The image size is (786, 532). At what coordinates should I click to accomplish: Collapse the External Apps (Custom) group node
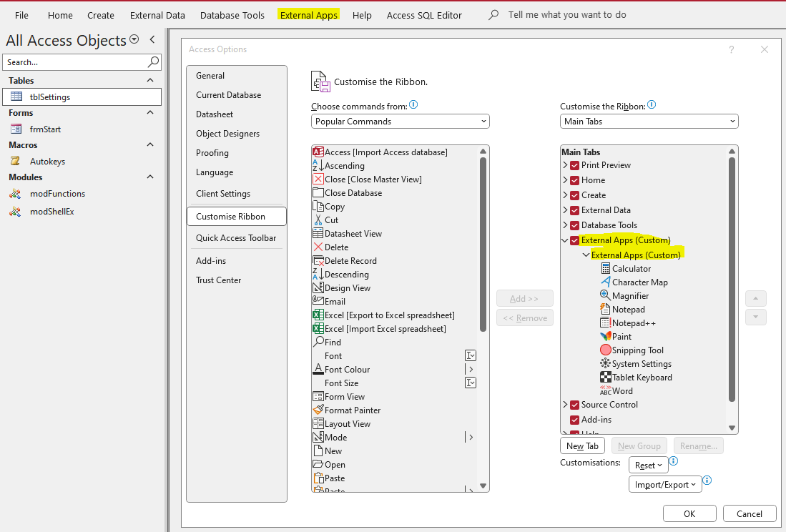pos(586,255)
